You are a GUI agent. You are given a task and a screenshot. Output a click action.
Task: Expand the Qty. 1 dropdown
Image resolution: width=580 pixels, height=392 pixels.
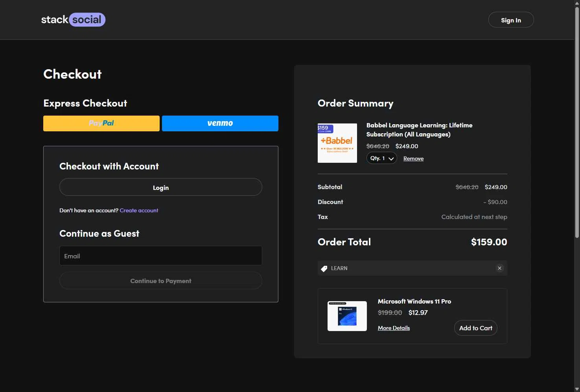381,158
